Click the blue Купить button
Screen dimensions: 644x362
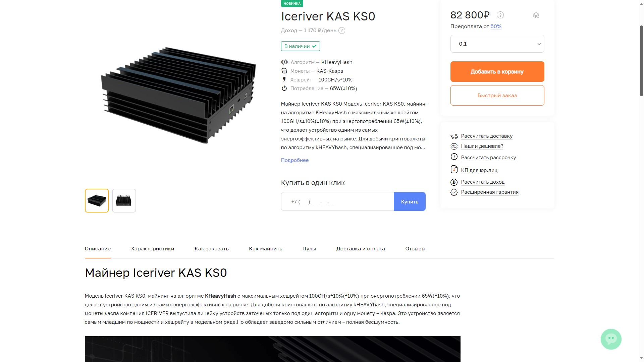410,202
